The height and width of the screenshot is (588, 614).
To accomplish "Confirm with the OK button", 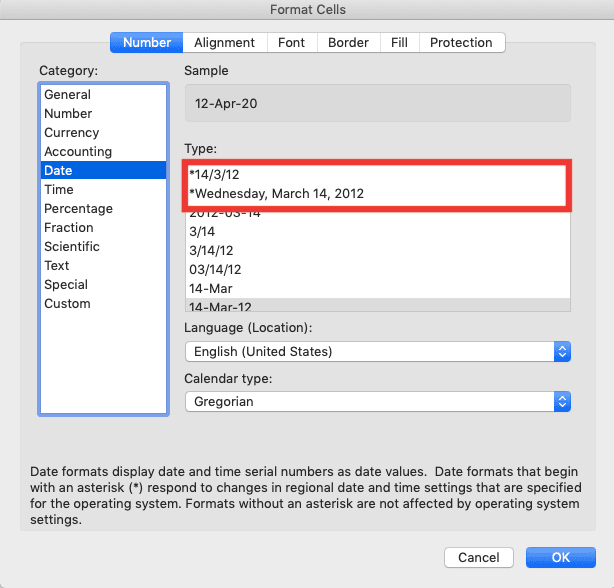I will pos(561,557).
